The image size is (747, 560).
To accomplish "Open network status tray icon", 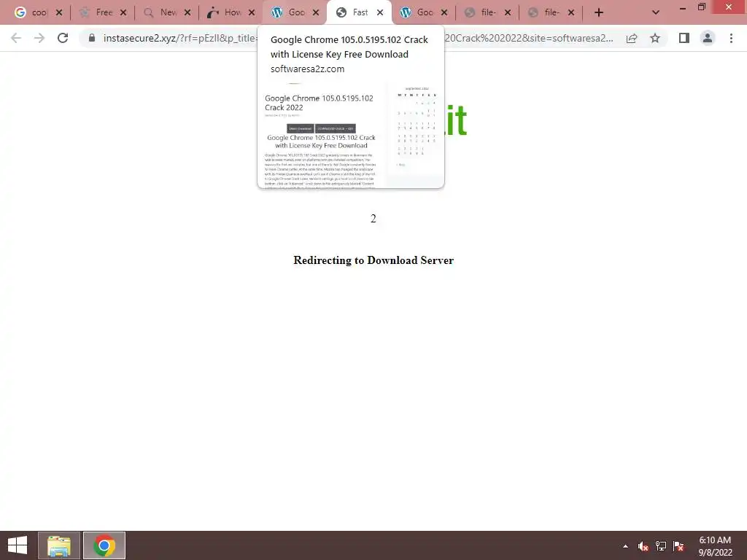I will tap(661, 546).
